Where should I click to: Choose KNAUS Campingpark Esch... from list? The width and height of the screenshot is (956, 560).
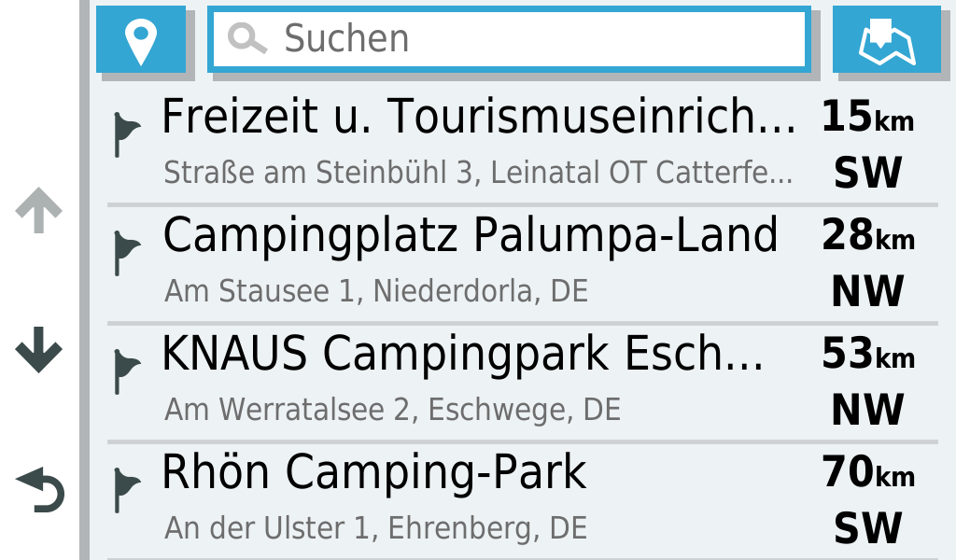point(462,355)
